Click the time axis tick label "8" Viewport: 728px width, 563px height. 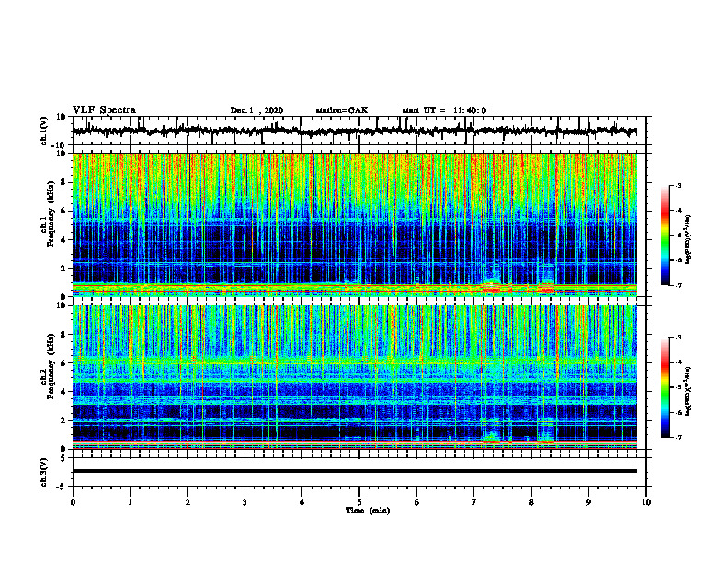tap(531, 502)
